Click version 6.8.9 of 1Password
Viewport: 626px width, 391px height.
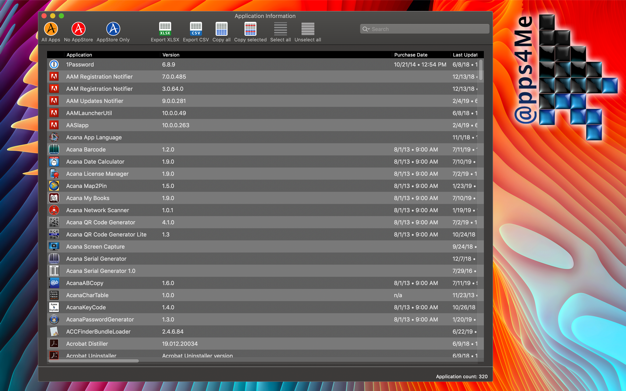click(168, 64)
